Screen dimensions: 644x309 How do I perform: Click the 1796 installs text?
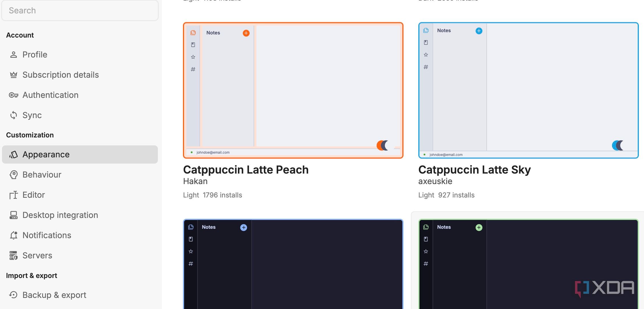[222, 195]
